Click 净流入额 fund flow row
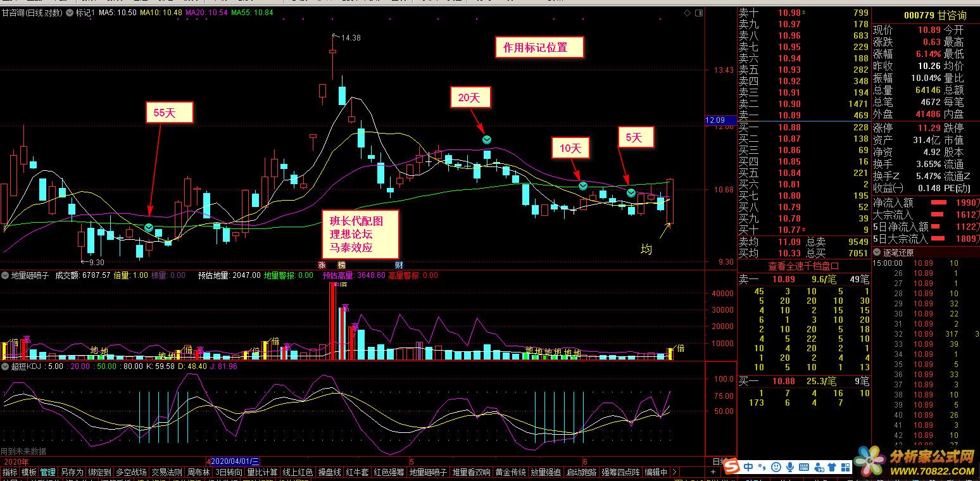The image size is (980, 481). 926,203
